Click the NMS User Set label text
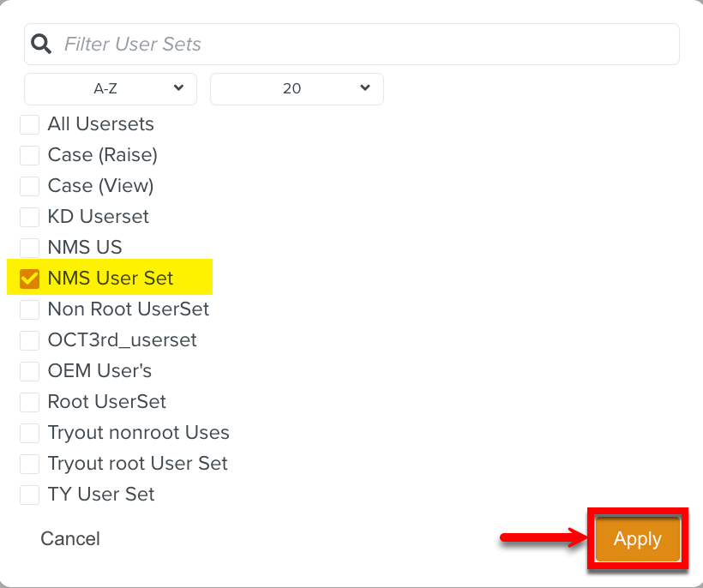 point(111,279)
